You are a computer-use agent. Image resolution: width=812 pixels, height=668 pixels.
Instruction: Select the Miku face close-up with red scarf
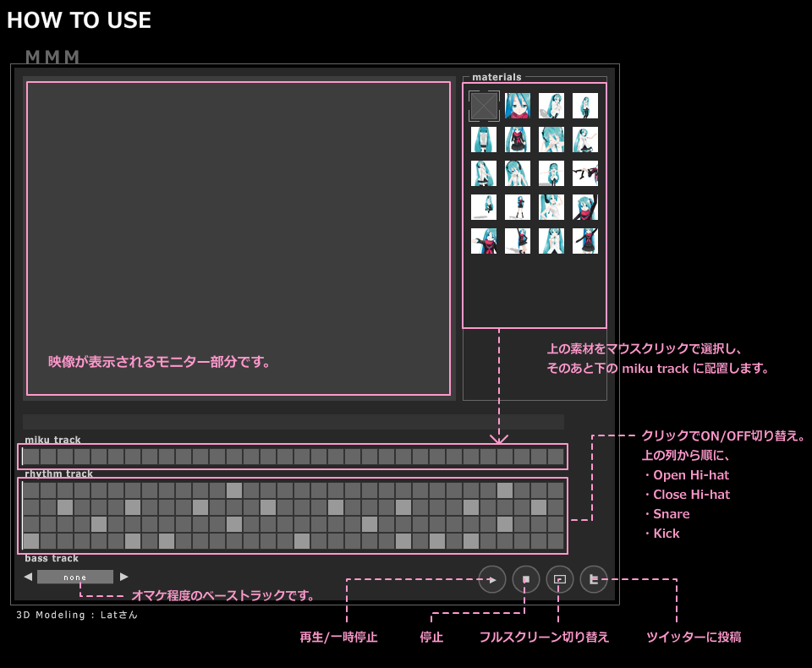(x=518, y=106)
